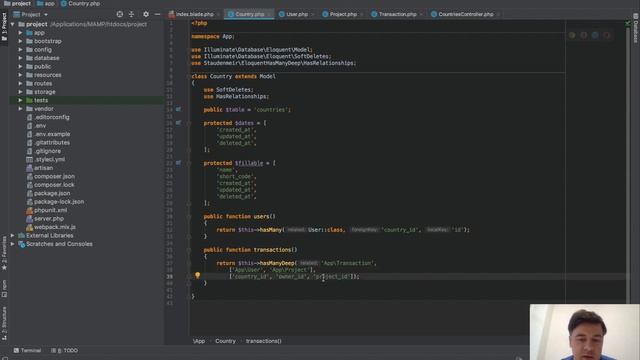The image size is (640, 360).
Task: Click the inspection status checkmark icon
Action: pyautogui.click(x=628, y=23)
